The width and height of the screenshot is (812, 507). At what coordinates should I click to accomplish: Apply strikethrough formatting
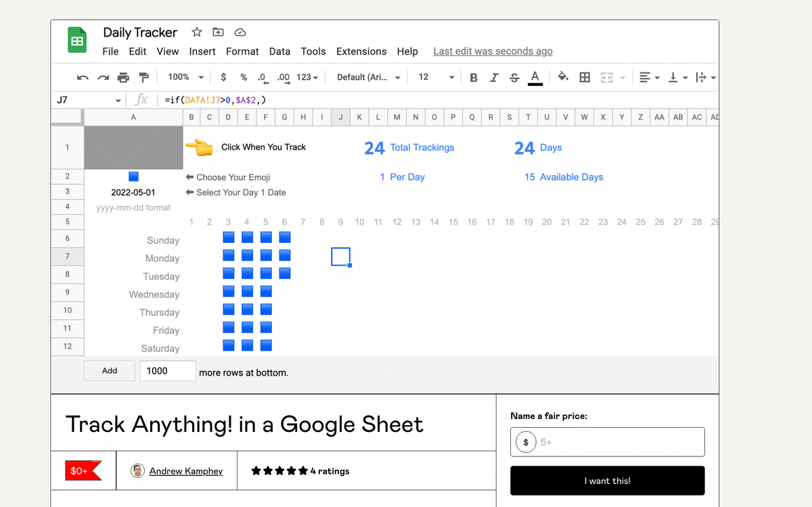coord(514,77)
